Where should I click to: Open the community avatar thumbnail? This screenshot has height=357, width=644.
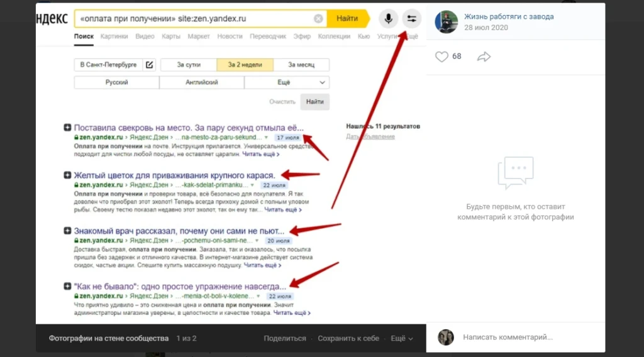click(x=447, y=22)
